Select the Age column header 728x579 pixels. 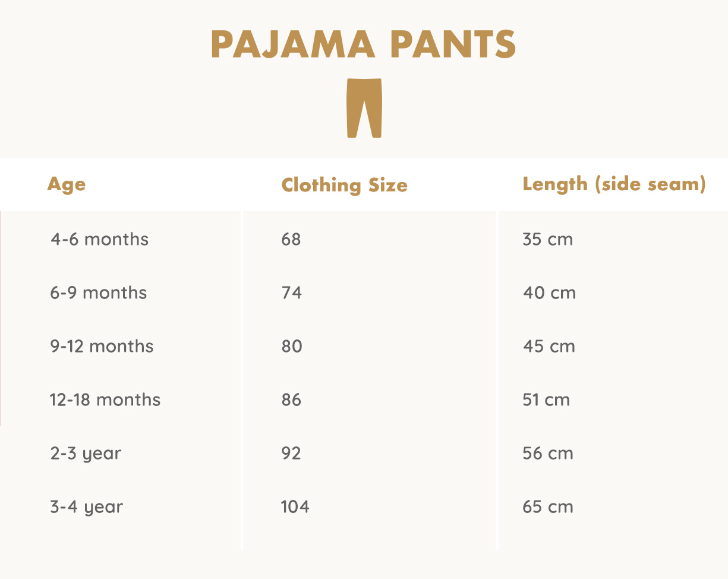[67, 184]
